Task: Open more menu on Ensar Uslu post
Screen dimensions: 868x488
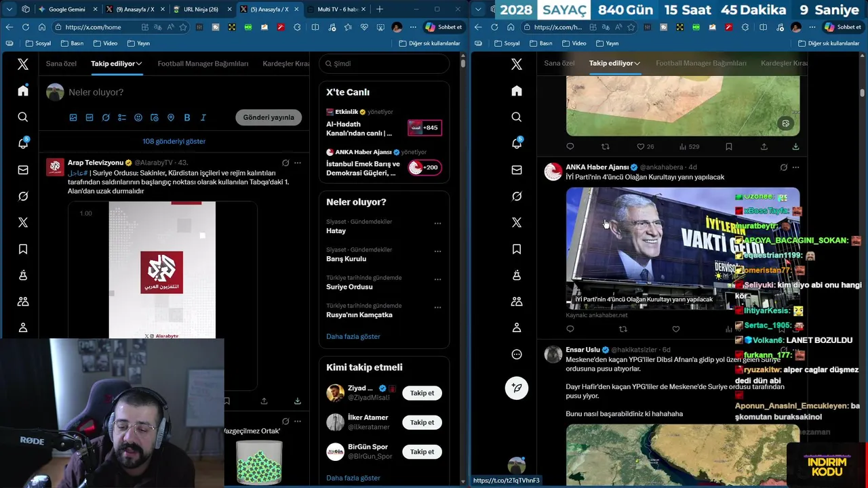Action: coord(795,350)
